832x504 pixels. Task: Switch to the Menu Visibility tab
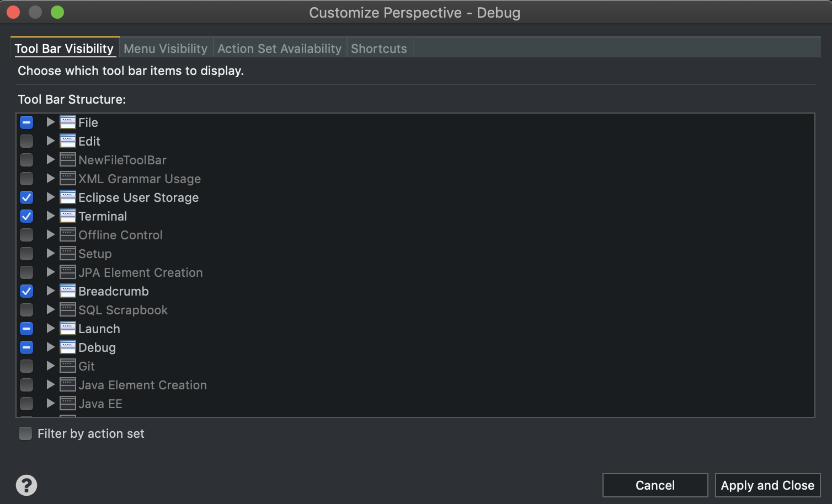[x=166, y=49]
